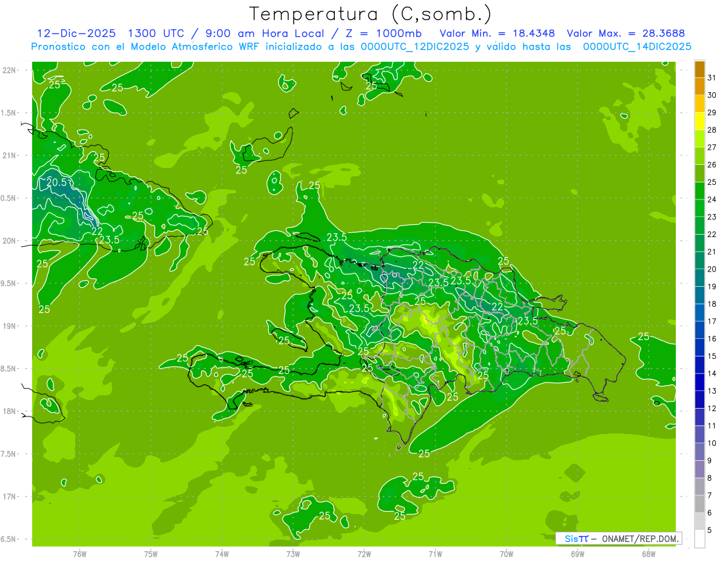This screenshot has height=562, width=728.
Task: Select the "Z = 1000mb" level label
Action: (385, 33)
